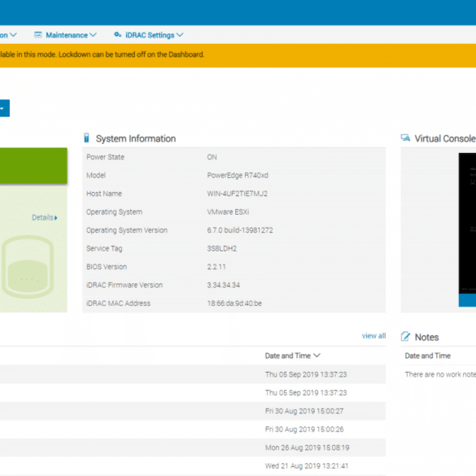Click the view all link

pos(373,336)
